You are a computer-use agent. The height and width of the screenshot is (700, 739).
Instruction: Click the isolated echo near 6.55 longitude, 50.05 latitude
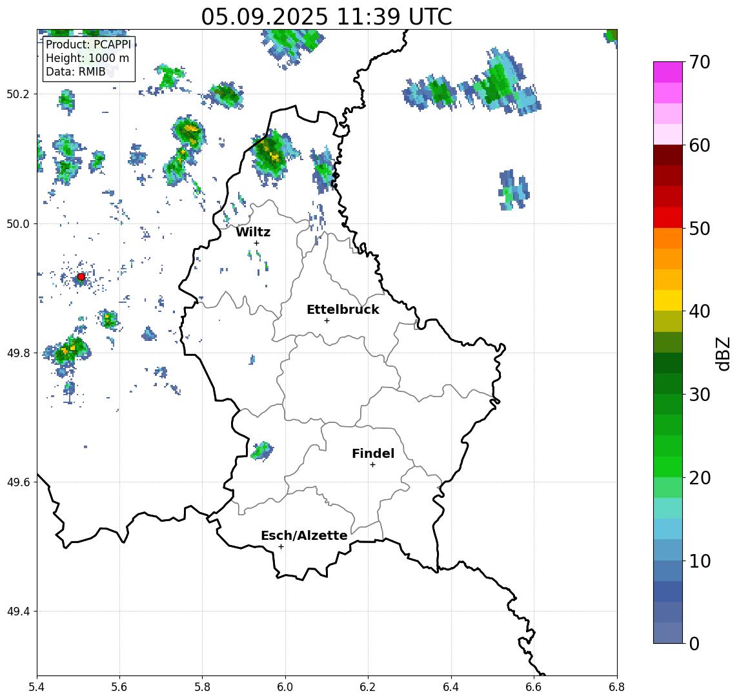coord(513,190)
